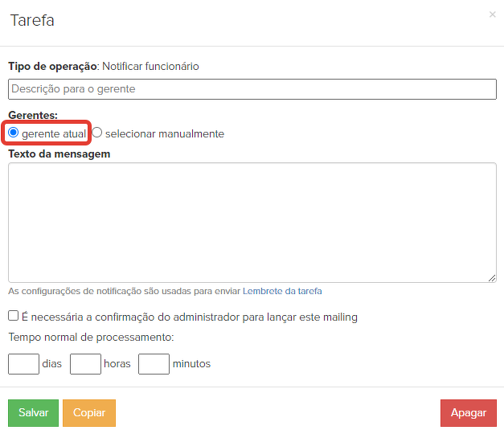Click the 'Tempo normal de processamento' label
The image size is (504, 438).
pos(91,338)
